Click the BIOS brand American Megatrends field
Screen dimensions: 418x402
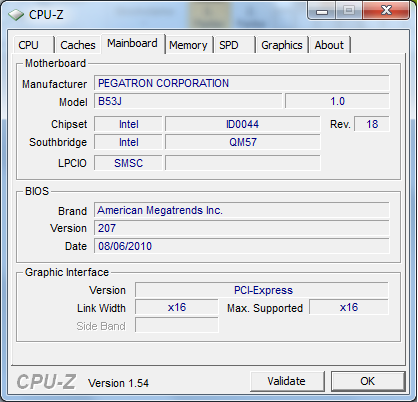[x=242, y=210]
